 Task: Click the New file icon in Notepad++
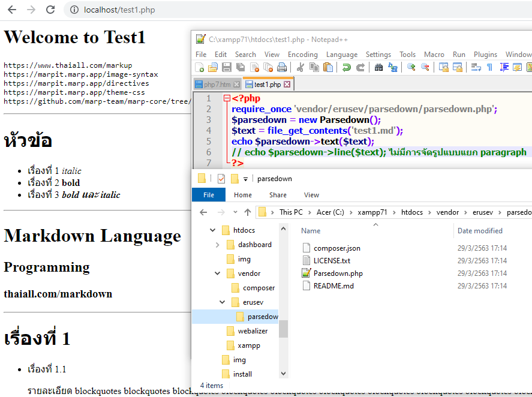[x=200, y=67]
